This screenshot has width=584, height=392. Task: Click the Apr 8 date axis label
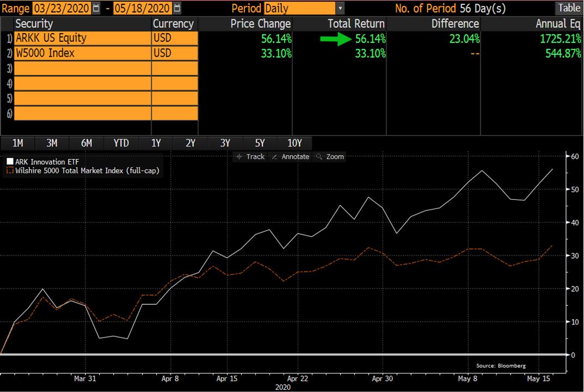[170, 378]
